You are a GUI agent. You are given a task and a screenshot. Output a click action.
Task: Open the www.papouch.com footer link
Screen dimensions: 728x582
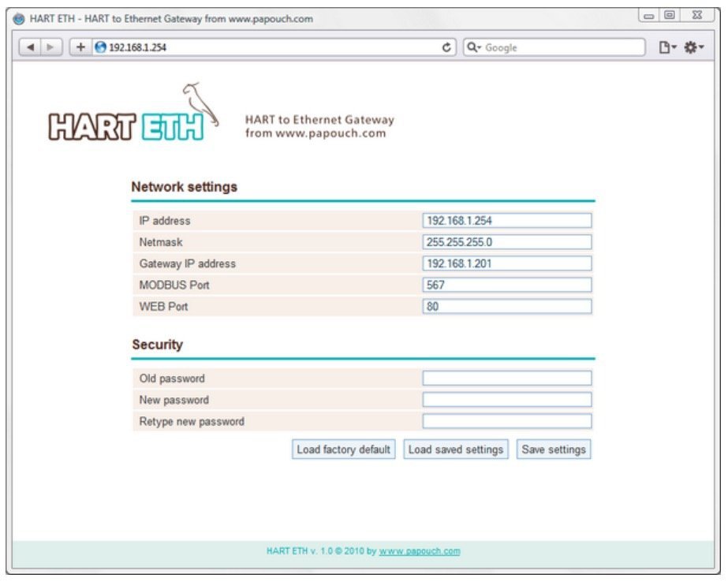[420, 551]
